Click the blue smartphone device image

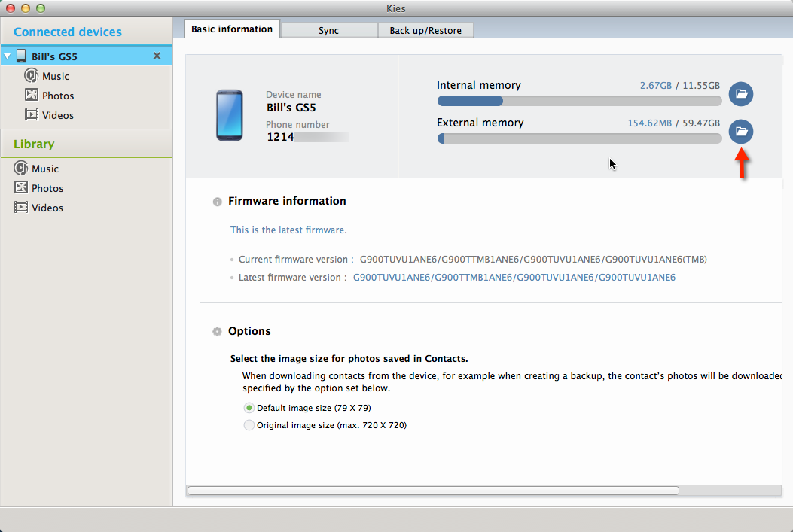230,115
